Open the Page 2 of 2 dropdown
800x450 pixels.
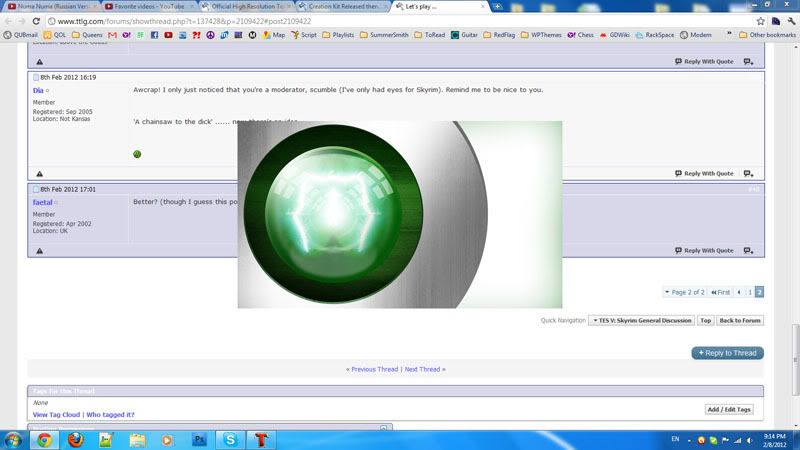point(684,292)
